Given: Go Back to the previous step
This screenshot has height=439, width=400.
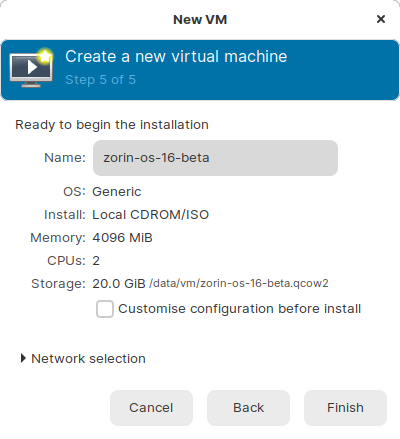Looking at the screenshot, I should coord(248,408).
